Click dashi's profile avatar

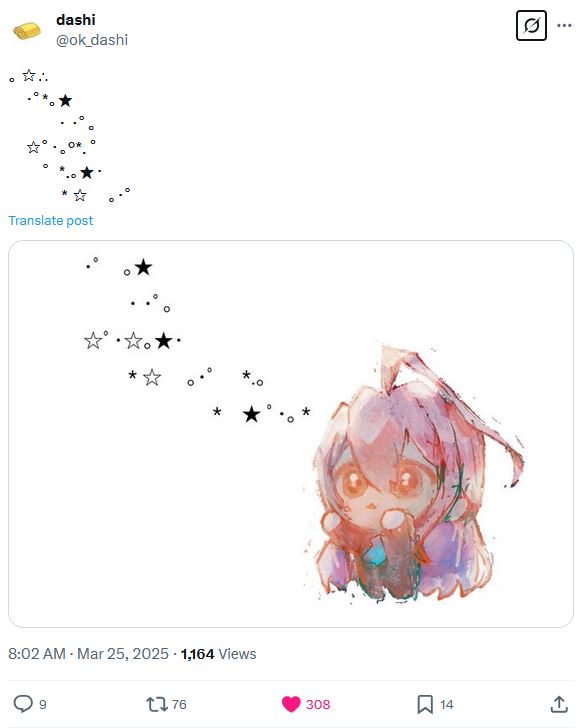26,31
